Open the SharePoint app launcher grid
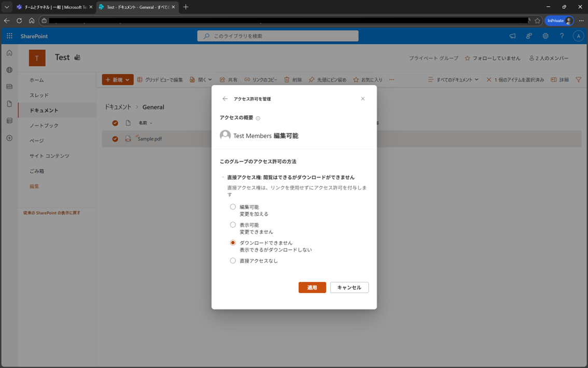 click(9, 36)
